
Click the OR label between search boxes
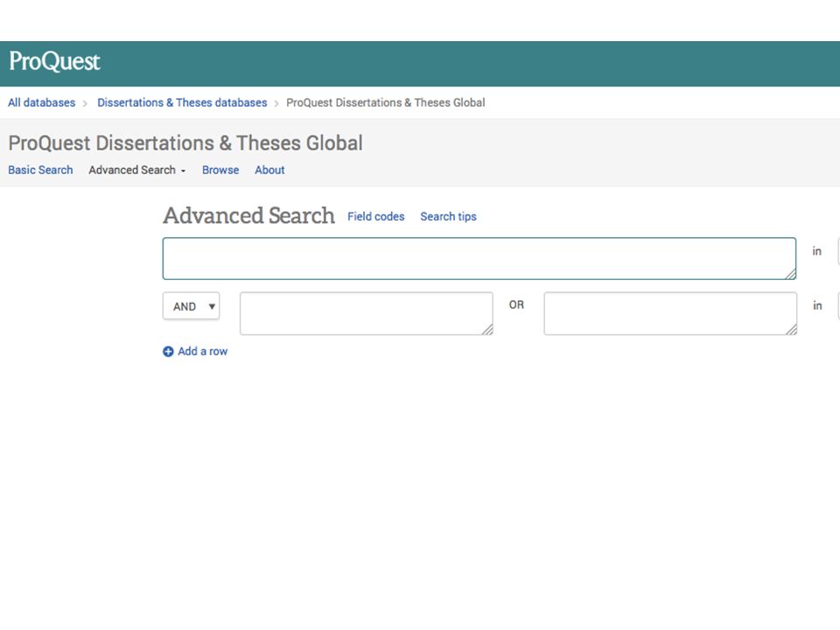[516, 304]
